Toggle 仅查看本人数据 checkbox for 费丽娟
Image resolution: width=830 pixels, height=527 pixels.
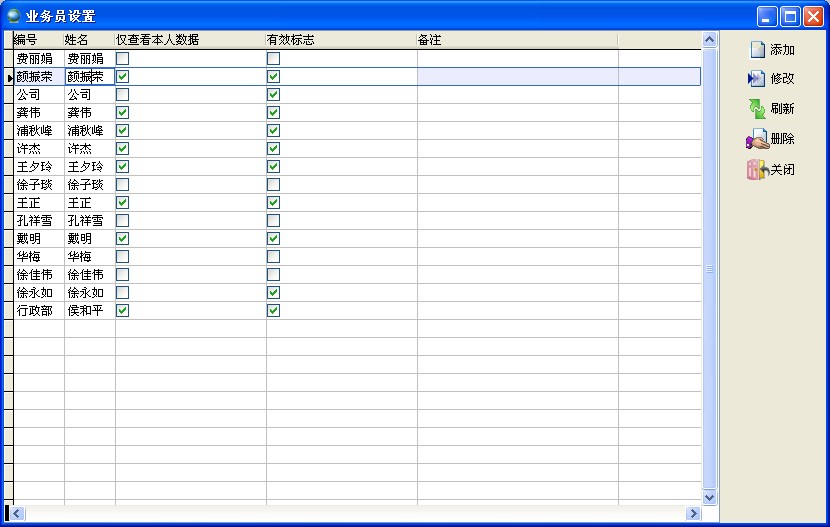coord(122,59)
